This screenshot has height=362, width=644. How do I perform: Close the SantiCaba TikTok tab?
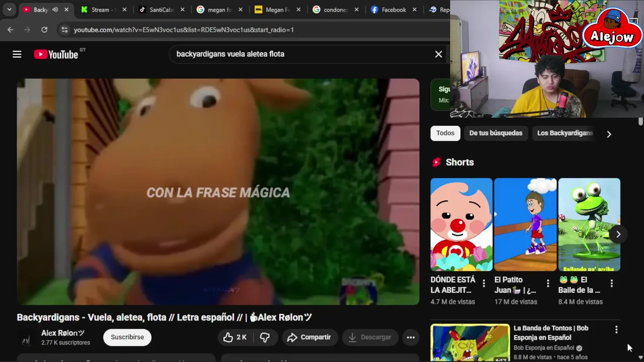click(x=183, y=10)
